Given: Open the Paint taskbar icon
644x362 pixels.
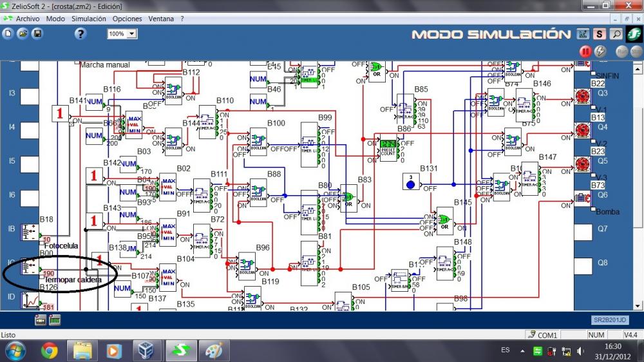Looking at the screenshot, I should coord(214,351).
